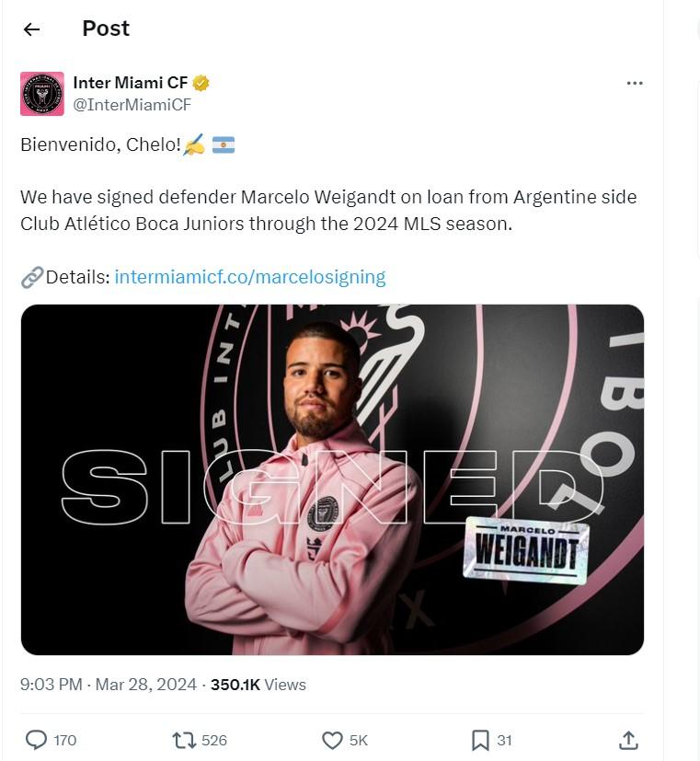The image size is (700, 761).
Task: Click the 9:03 PM Mar 28, 2024 timestamp
Action: coord(109,685)
